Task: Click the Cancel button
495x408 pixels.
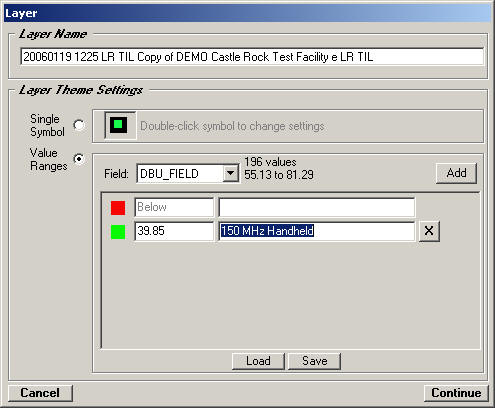Action: (40, 393)
